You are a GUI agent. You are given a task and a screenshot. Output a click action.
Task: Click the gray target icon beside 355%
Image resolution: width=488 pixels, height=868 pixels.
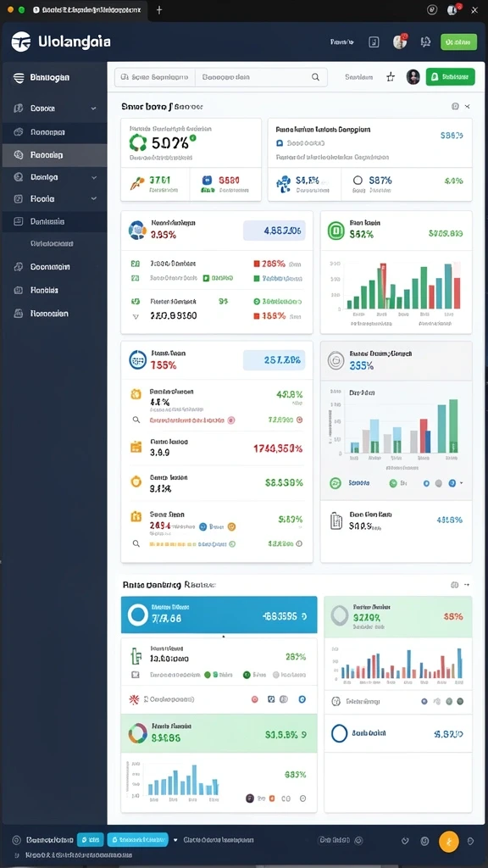click(335, 360)
